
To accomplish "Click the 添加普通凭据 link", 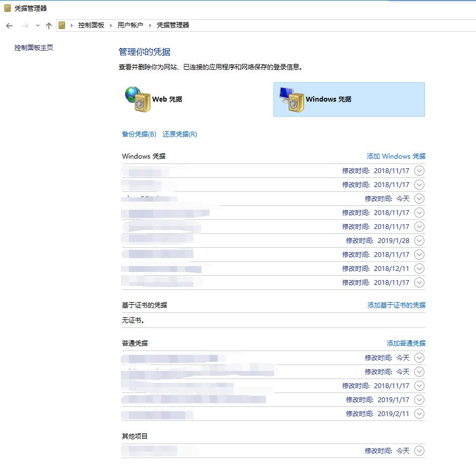I will (x=406, y=343).
